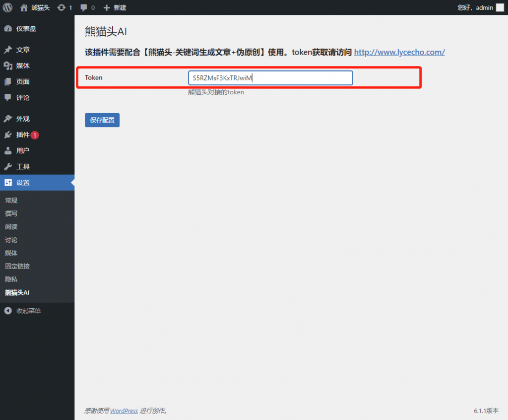
Task: Collapse the sidebar via 收起菜单
Action: tap(28, 311)
